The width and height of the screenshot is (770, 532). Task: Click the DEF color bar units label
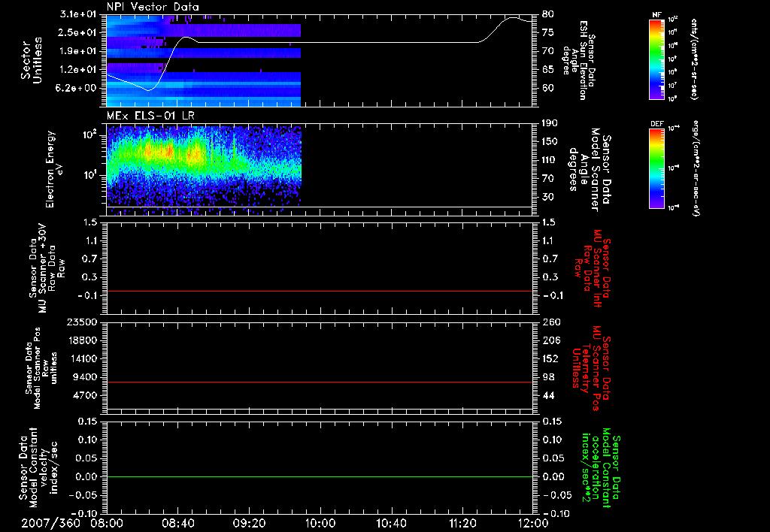point(696,168)
